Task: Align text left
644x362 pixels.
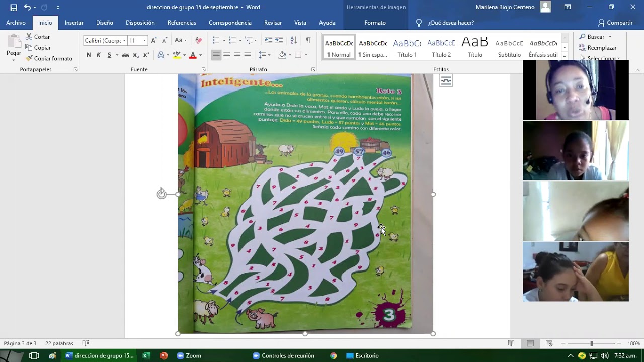Action: tap(216, 55)
